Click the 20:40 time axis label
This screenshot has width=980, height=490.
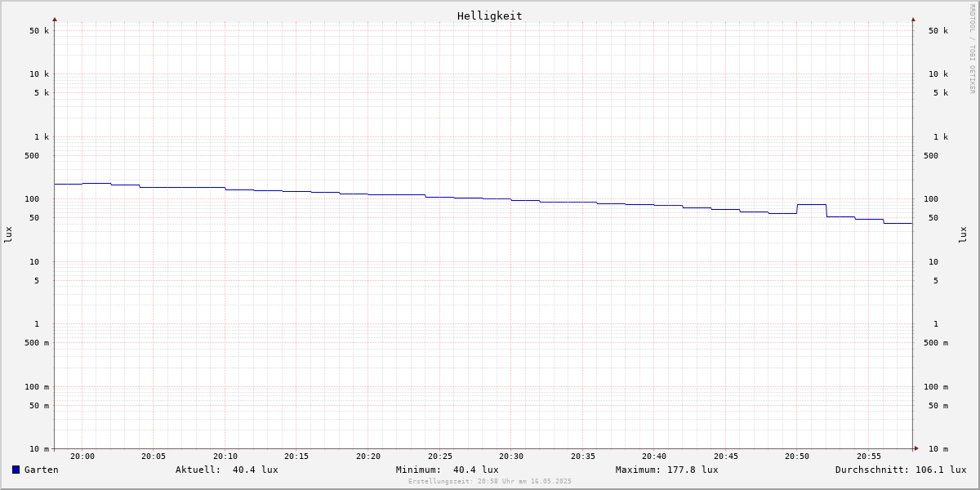654,457
